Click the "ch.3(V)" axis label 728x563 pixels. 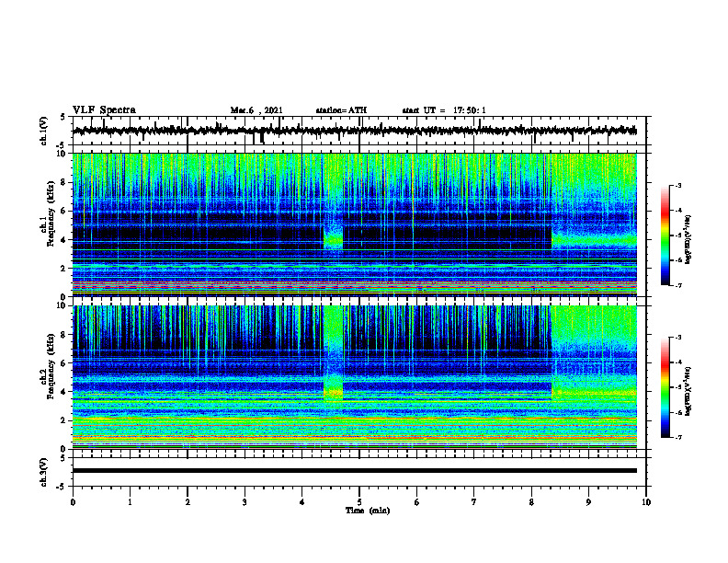43,472
